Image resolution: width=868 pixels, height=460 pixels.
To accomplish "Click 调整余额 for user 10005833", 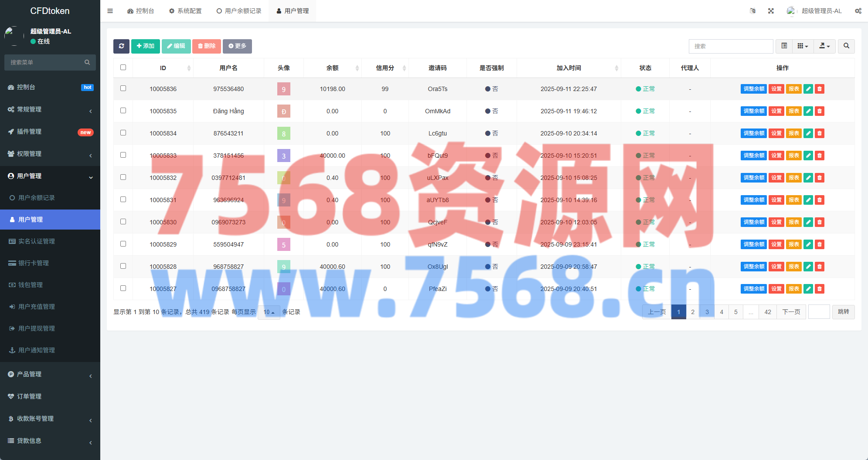I will [x=753, y=156].
